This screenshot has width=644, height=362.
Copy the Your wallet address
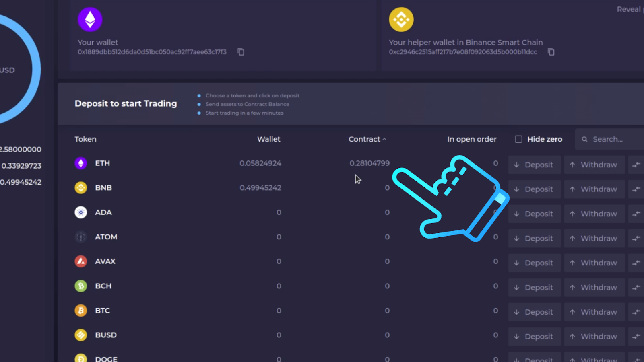coord(241,52)
